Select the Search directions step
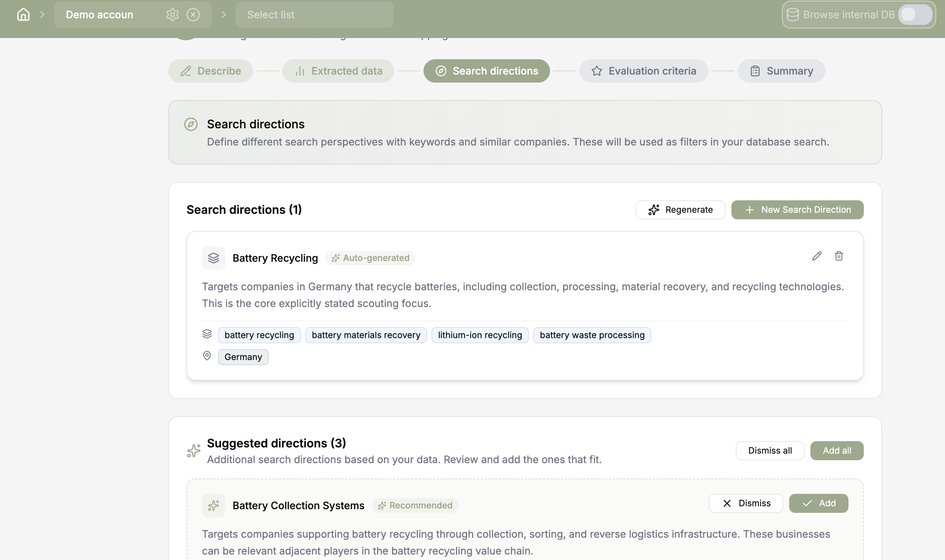The height and width of the screenshot is (560, 945). (x=486, y=71)
